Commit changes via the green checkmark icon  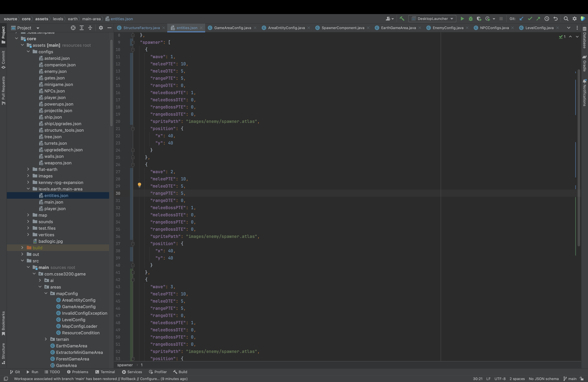point(530,18)
